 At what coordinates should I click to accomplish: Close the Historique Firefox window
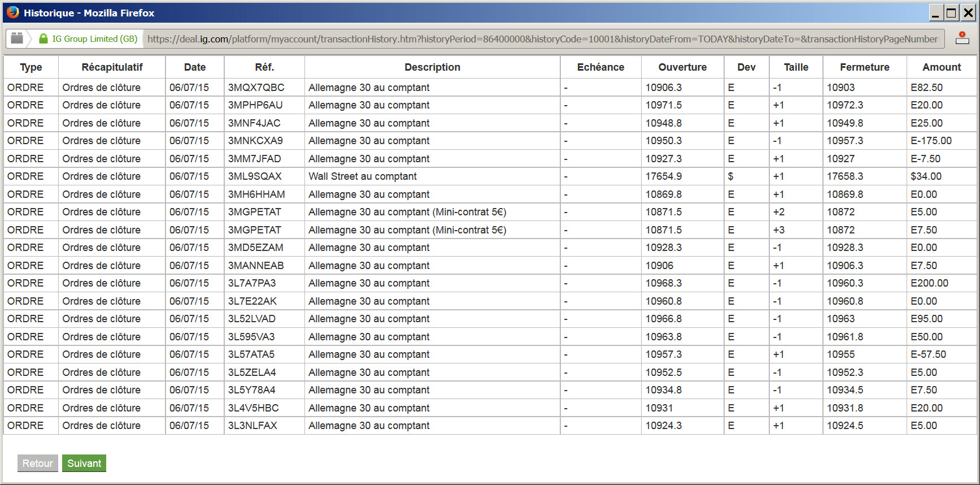[x=968, y=12]
